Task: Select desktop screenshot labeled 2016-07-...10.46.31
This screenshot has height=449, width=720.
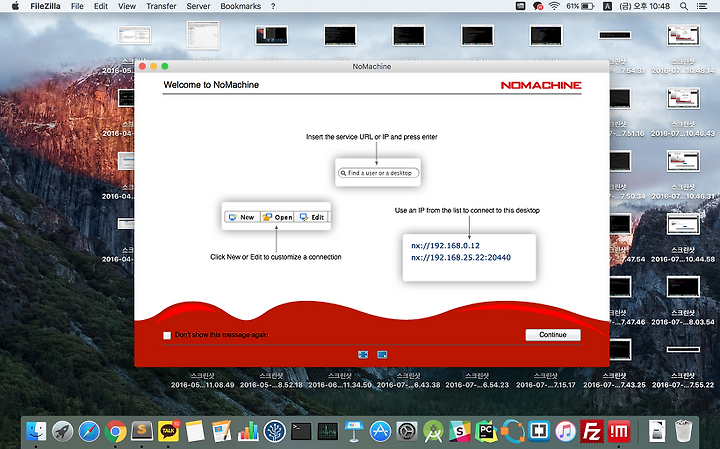Action: coord(683,162)
